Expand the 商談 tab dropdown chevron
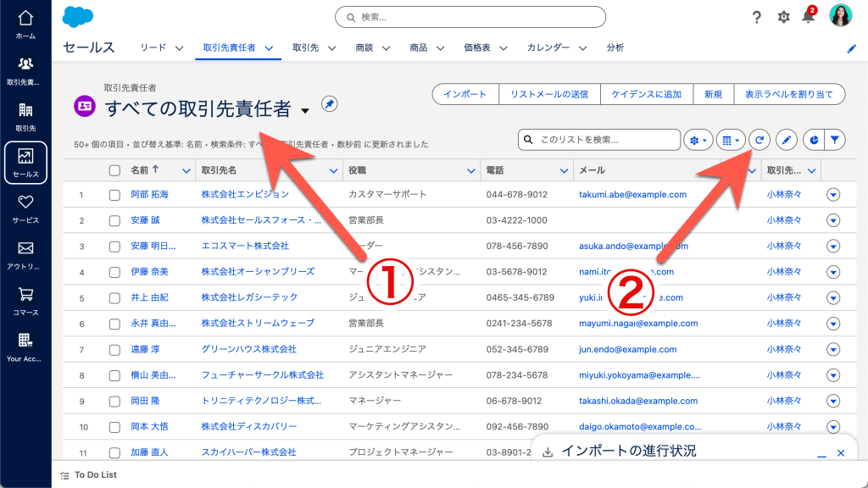The image size is (868, 488). [386, 48]
